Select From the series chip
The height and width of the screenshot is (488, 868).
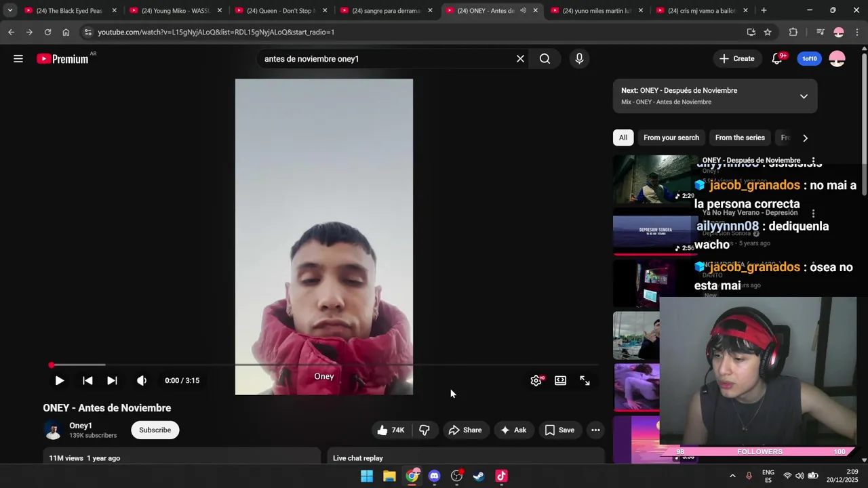[740, 138]
